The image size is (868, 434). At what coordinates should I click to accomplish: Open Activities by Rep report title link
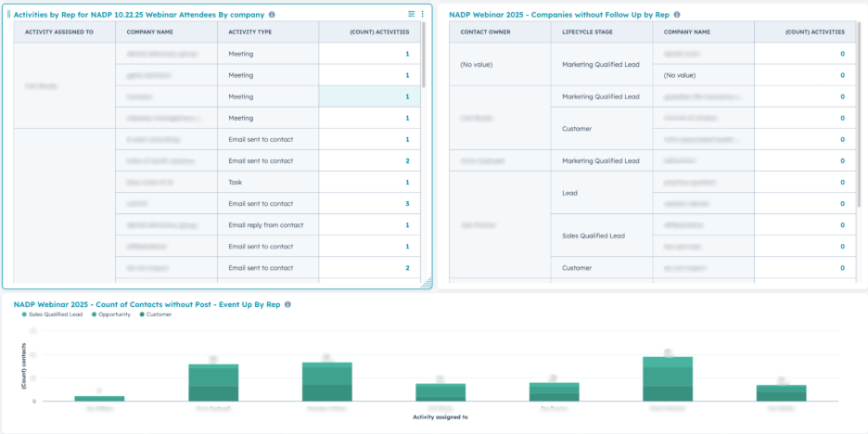click(139, 15)
